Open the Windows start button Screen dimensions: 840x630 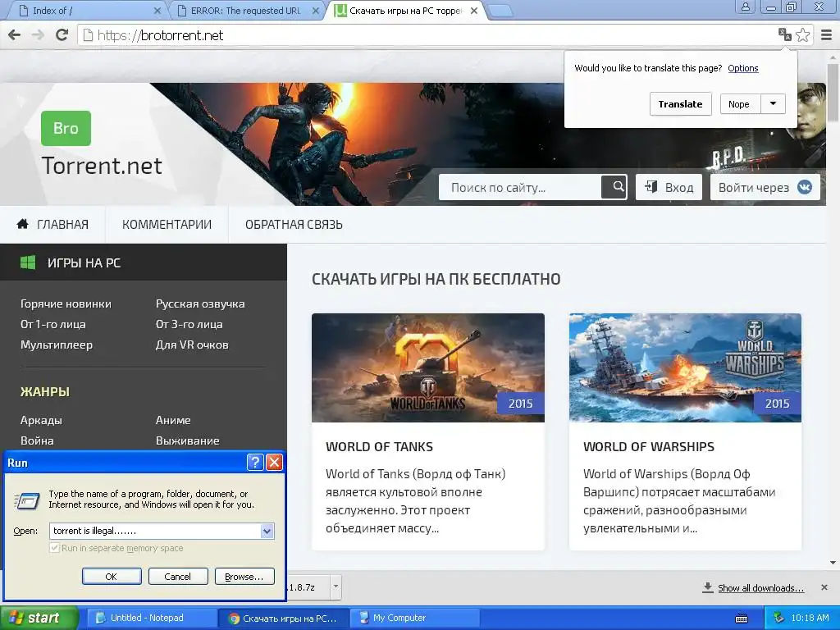coord(39,618)
